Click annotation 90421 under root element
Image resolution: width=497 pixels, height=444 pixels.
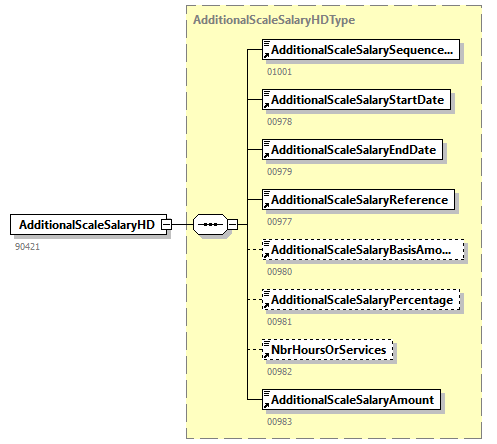click(x=27, y=247)
